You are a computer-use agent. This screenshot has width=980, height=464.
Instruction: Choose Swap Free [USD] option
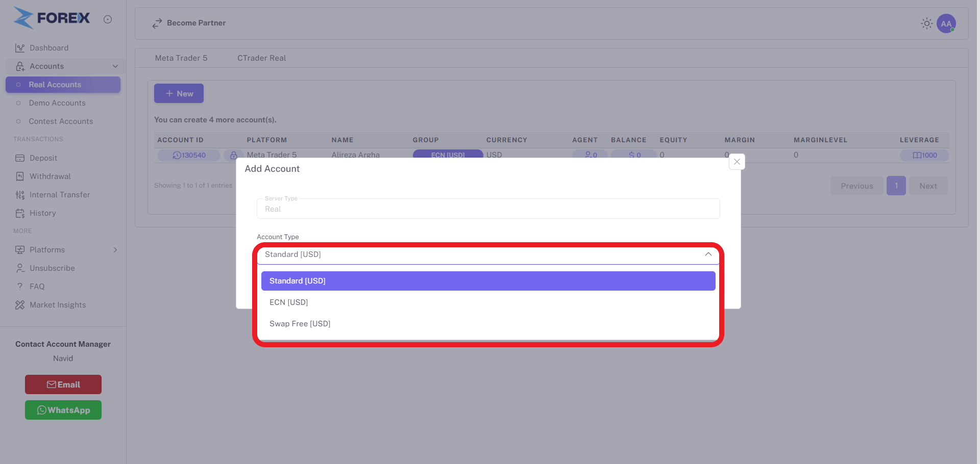pos(300,324)
